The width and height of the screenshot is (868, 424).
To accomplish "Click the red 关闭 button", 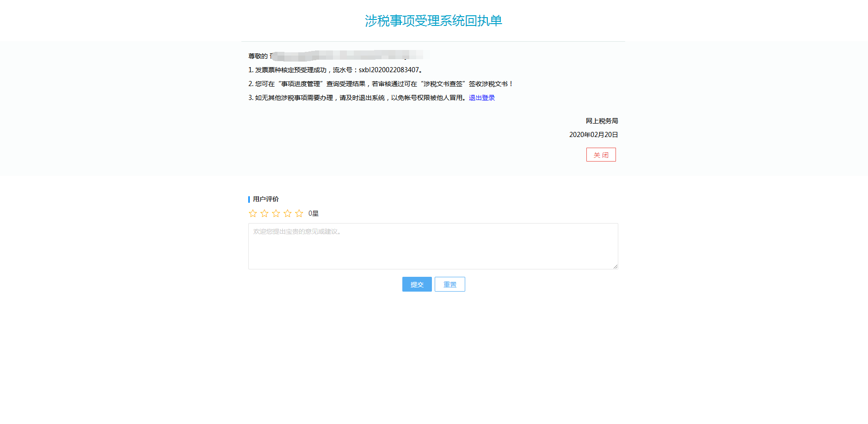I will point(601,155).
